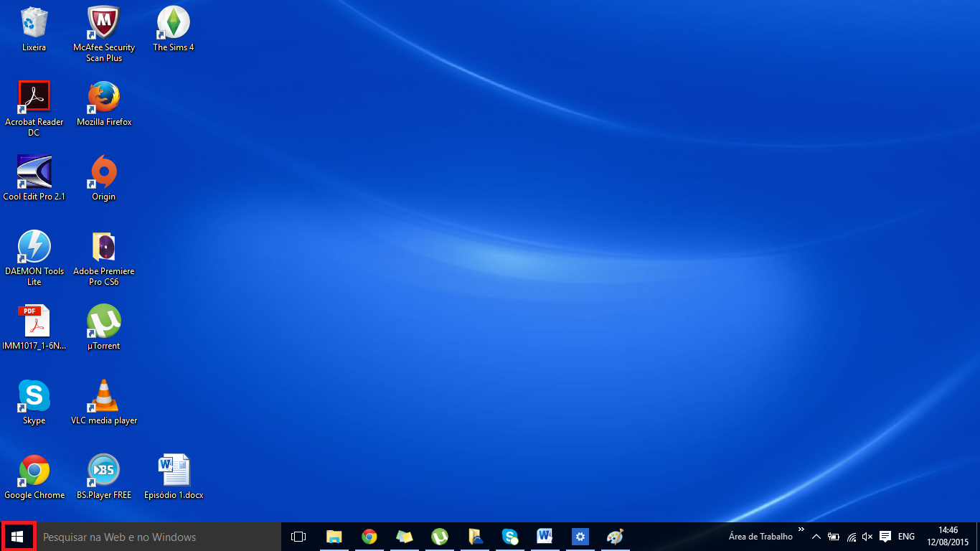
Task: Select µTorrent desktop shortcut
Action: [104, 328]
